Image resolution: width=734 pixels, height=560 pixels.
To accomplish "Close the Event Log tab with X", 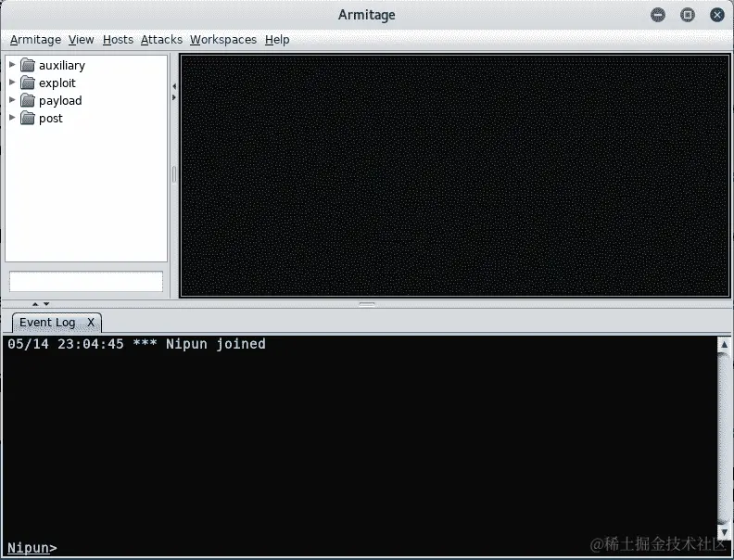I will tap(91, 323).
